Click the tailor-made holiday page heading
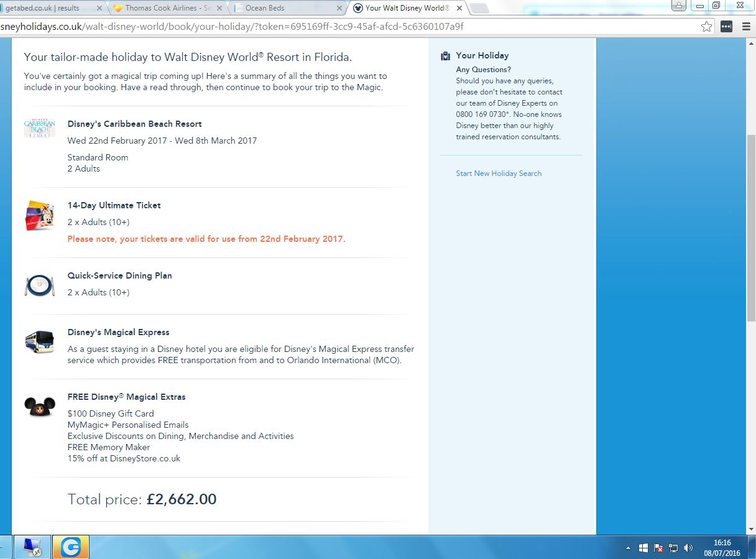This screenshot has height=559, width=756. (188, 57)
